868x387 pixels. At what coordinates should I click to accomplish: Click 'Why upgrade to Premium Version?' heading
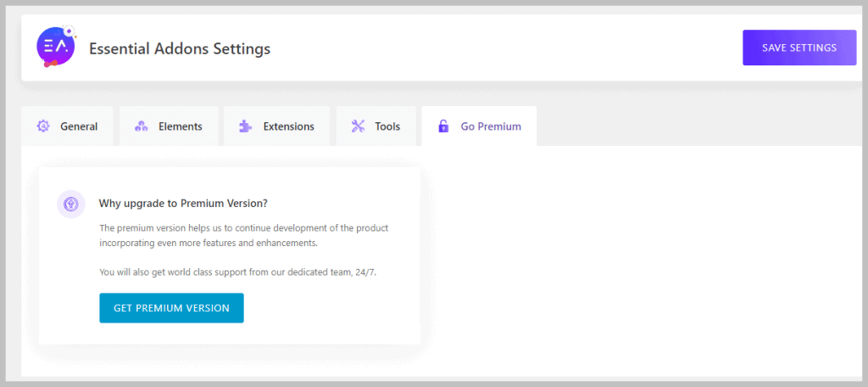[183, 204]
